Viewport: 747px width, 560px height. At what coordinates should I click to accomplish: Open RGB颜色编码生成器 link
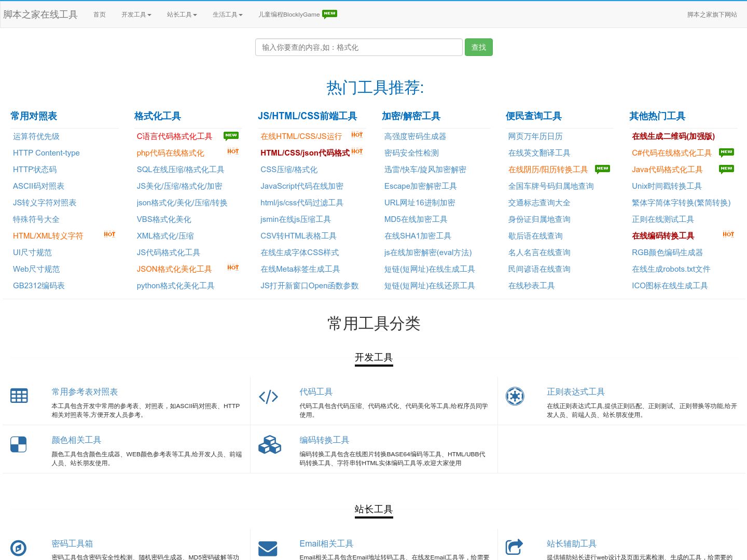coord(667,253)
